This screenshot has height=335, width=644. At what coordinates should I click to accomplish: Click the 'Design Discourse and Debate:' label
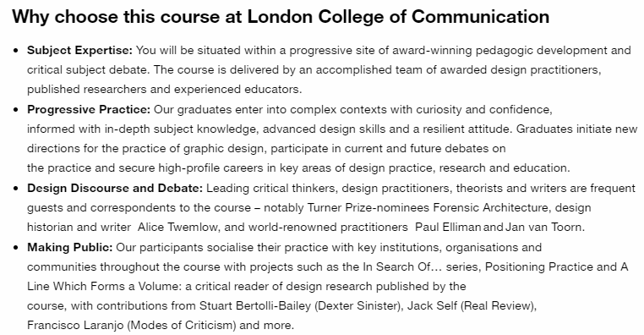point(115,189)
